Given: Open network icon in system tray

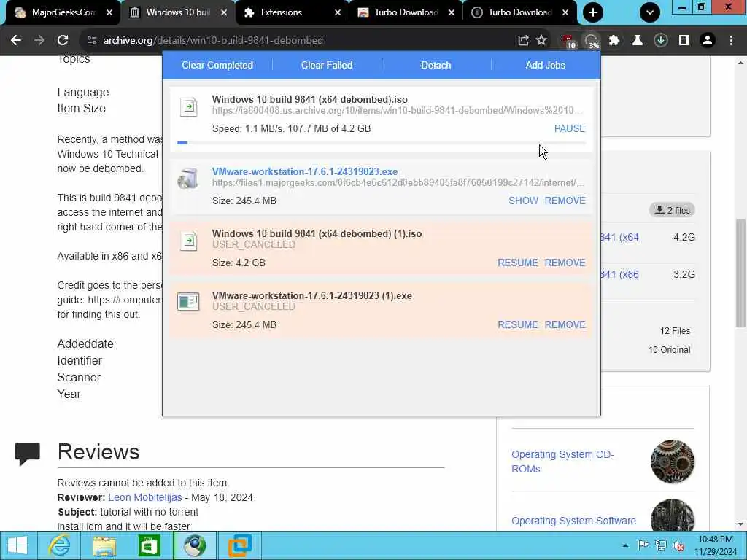Looking at the screenshot, I should (661, 545).
